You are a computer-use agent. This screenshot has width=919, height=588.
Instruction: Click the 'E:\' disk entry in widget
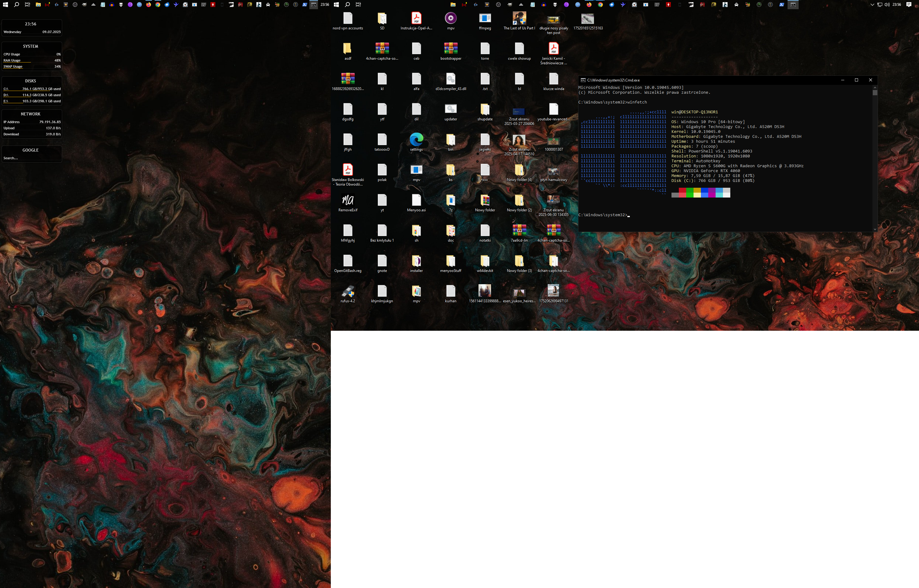click(x=32, y=101)
